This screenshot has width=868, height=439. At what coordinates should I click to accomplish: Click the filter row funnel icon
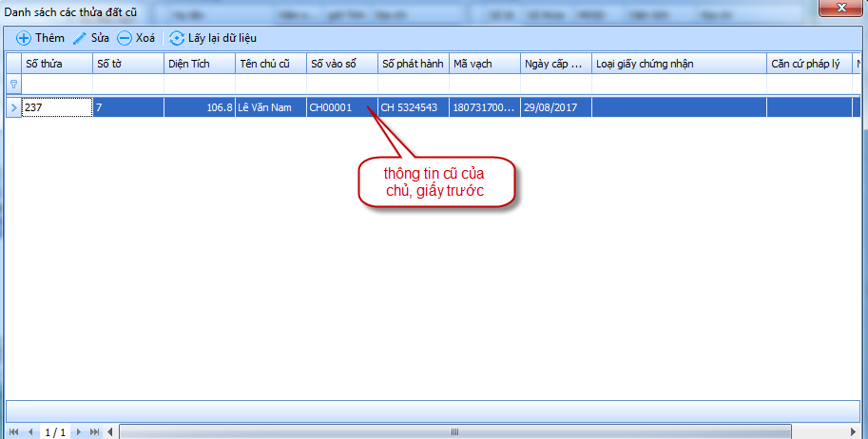click(13, 85)
